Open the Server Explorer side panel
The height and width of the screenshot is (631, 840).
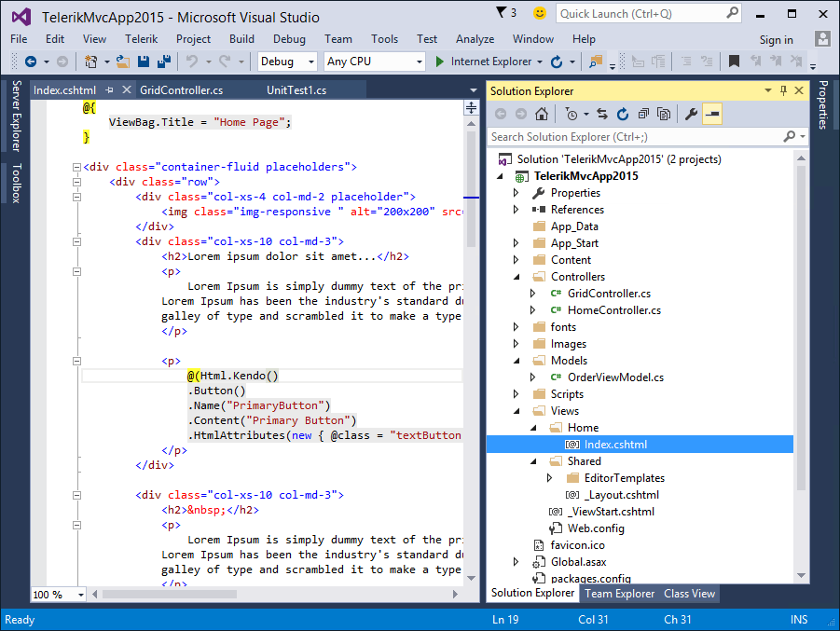point(17,116)
